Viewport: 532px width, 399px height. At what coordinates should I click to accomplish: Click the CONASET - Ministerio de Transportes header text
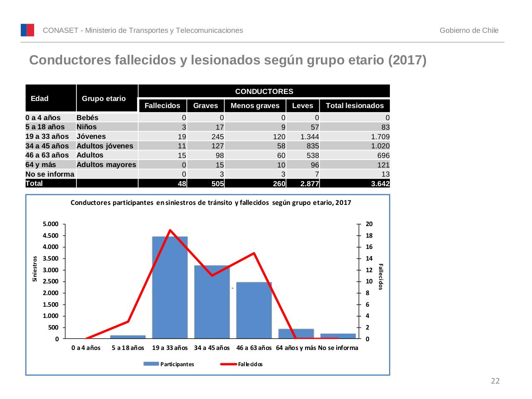click(143, 30)
